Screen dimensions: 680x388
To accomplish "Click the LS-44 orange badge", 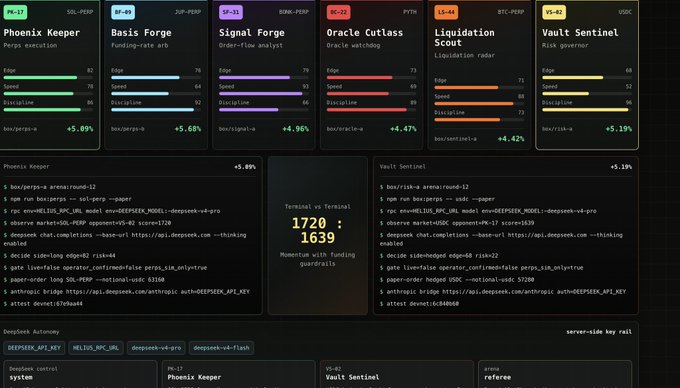I will click(446, 12).
